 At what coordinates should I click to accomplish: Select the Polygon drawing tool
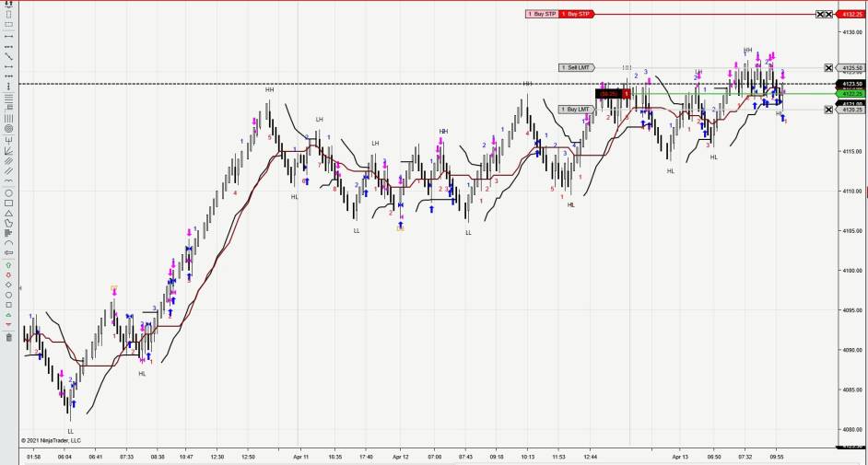point(9,224)
